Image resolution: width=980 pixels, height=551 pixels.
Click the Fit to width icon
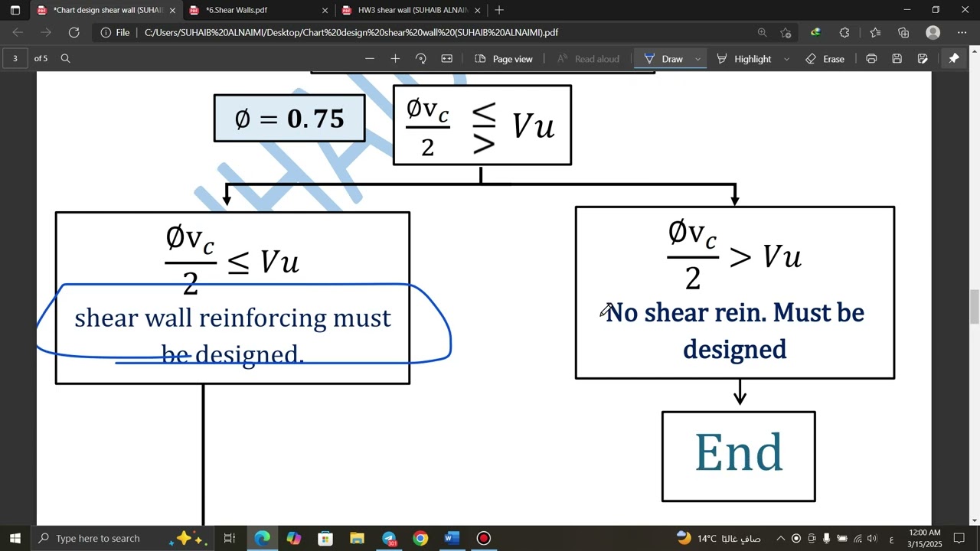tap(447, 59)
